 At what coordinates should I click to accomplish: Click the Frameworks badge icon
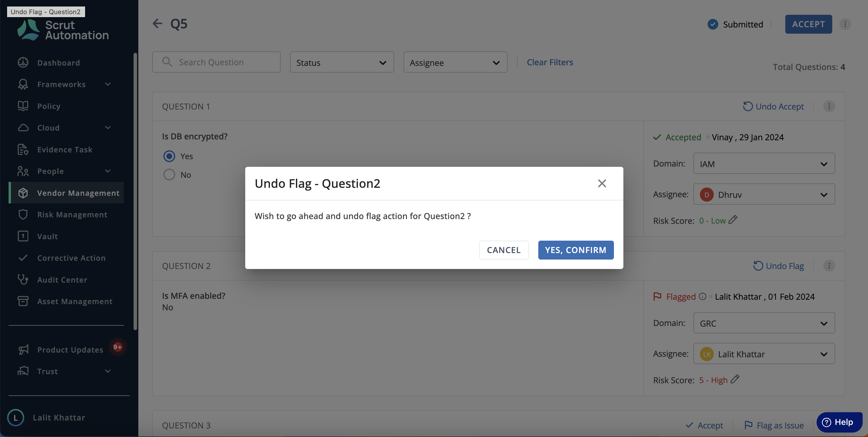23,84
